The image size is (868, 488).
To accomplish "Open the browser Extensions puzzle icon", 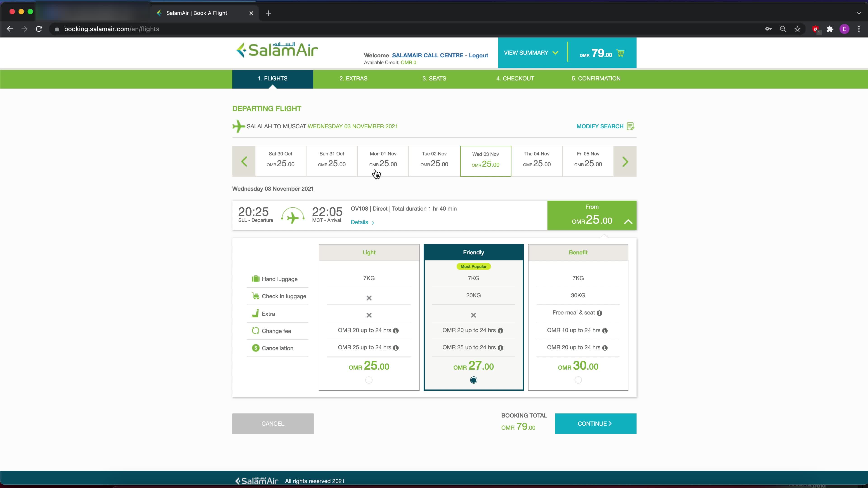I will click(830, 29).
